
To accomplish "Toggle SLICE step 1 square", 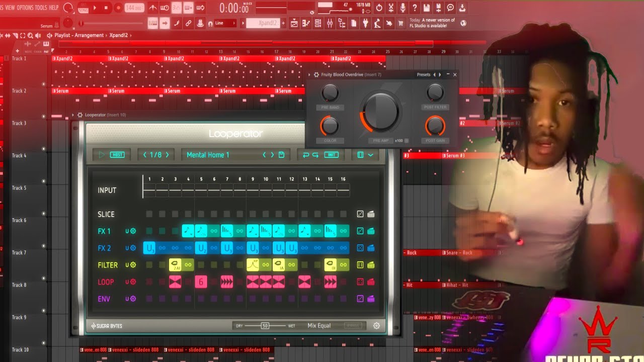I will 149,214.
